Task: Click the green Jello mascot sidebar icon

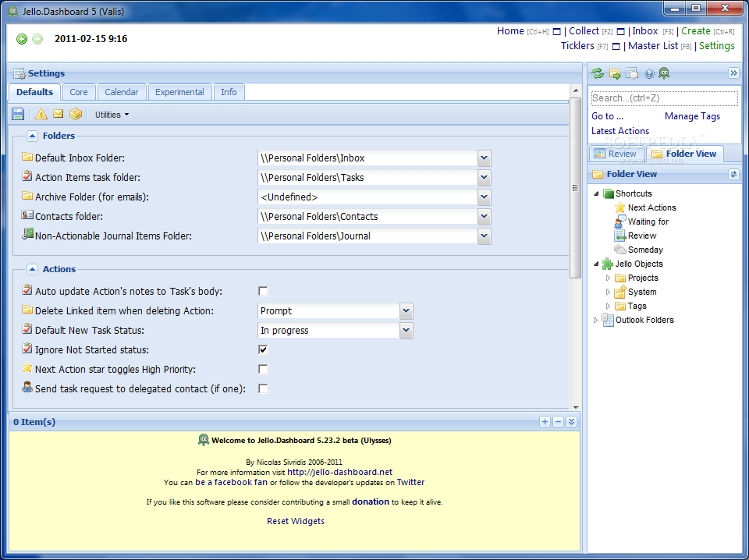Action: point(664,73)
